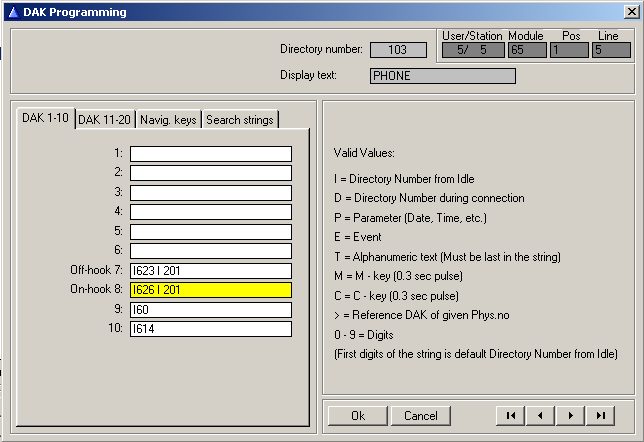Open the Navig. keys tab
This screenshot has height=442, width=644.
(168, 119)
